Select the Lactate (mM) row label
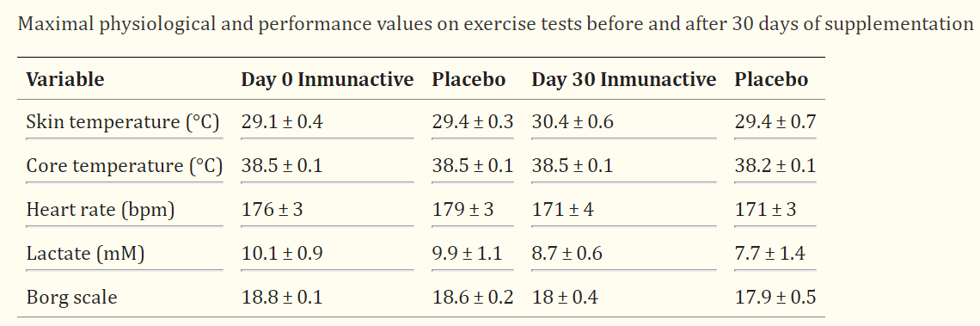The height and width of the screenshot is (326, 980). tap(85, 254)
